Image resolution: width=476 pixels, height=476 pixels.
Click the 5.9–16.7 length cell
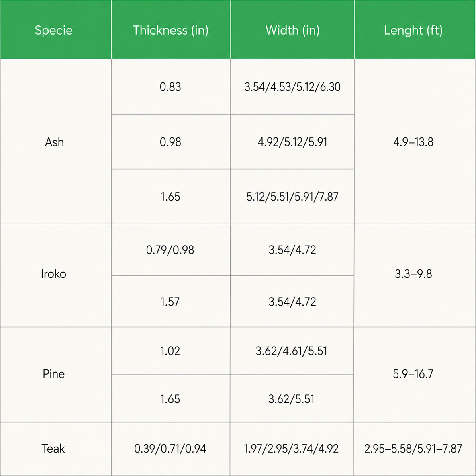[x=415, y=375]
